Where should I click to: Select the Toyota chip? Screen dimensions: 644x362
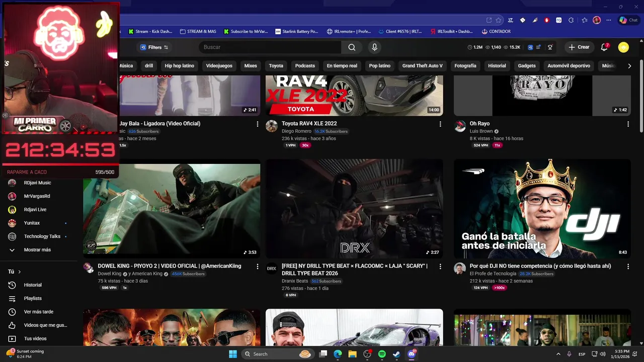pyautogui.click(x=276, y=66)
